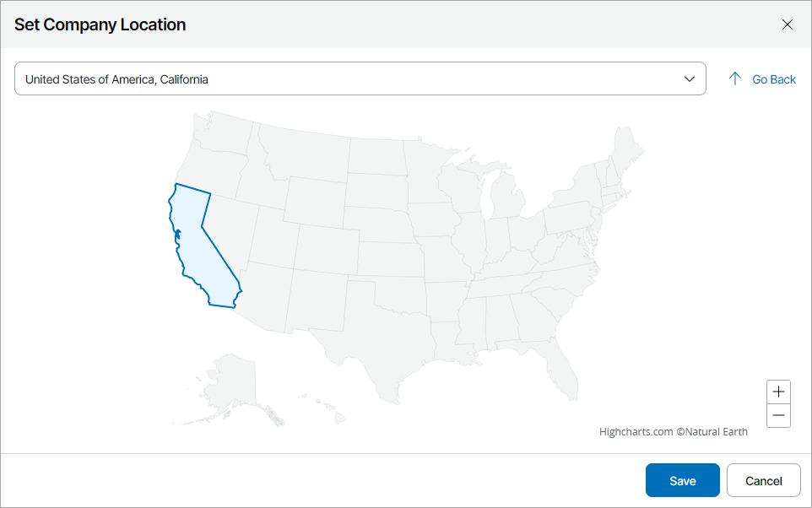This screenshot has width=812, height=508.
Task: Open the country and state selector
Action: coord(360,78)
